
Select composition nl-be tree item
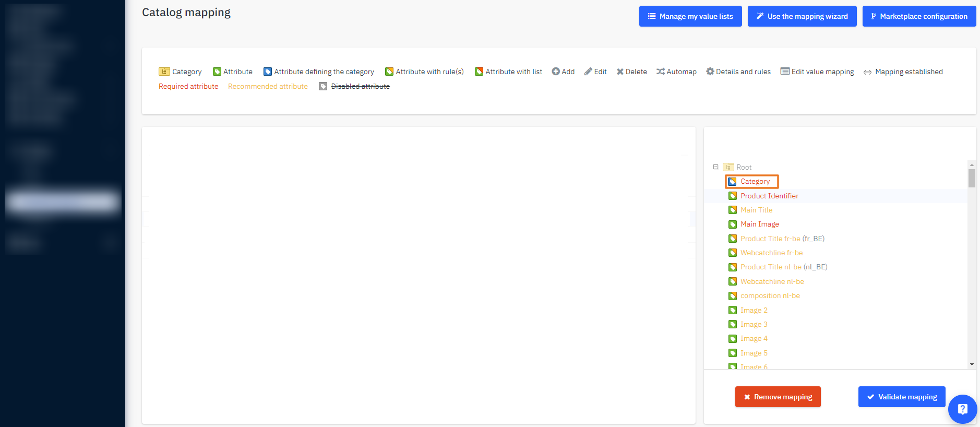[x=770, y=295]
